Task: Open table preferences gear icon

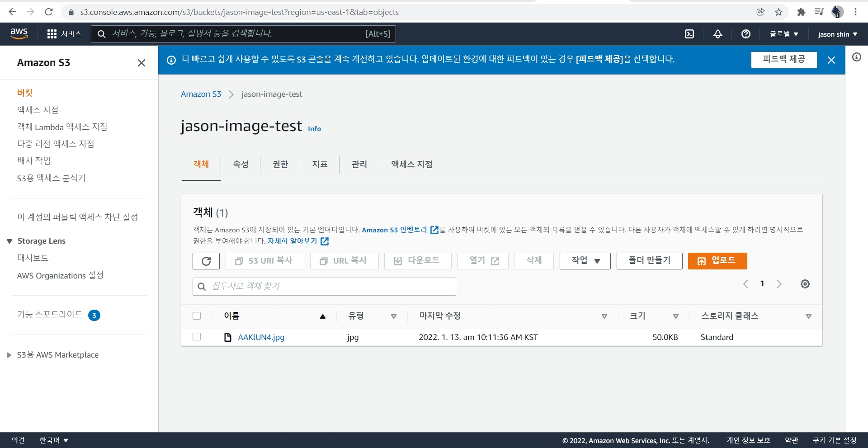Action: pos(805,284)
